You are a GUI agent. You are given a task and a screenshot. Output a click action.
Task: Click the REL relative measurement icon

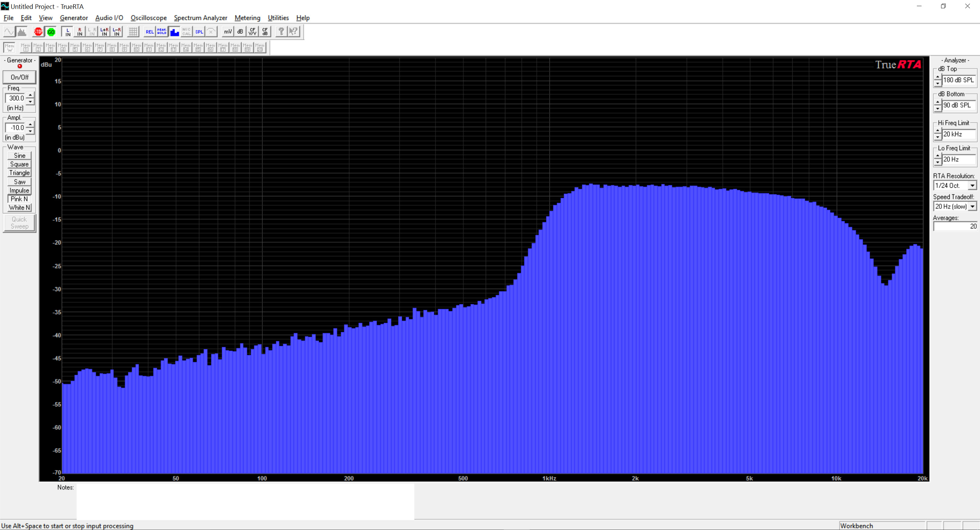click(x=150, y=32)
